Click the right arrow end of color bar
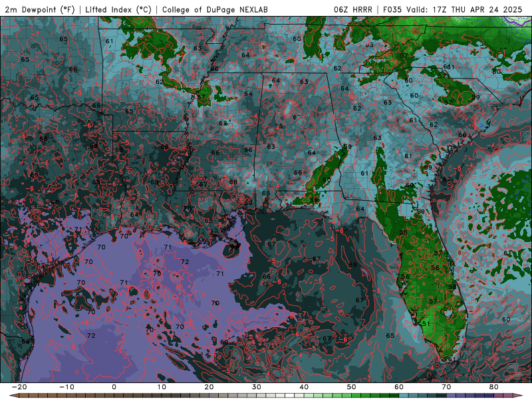The image size is (532, 399). [x=519, y=396]
